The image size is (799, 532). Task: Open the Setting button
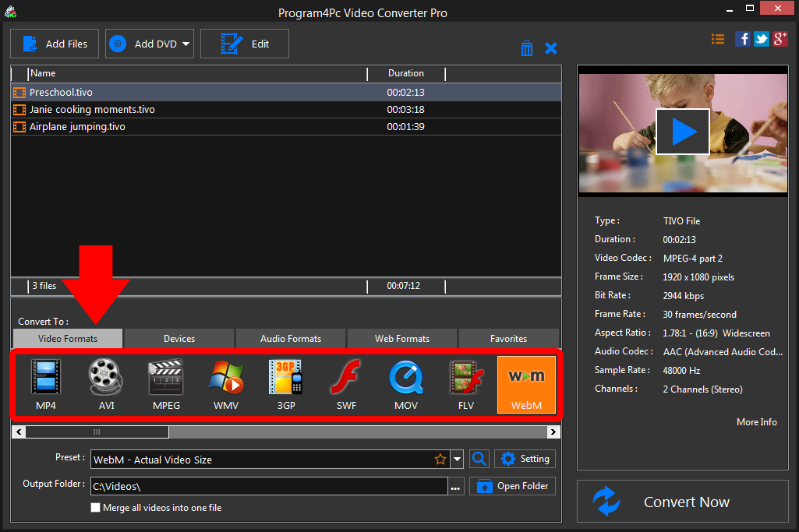pyautogui.click(x=525, y=459)
